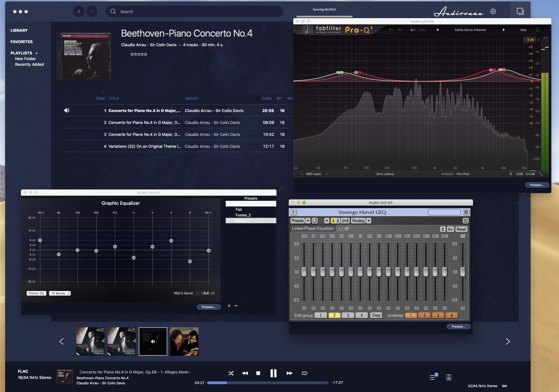The image size is (559, 392).
Task: Select blue R band node in Pro-Q 3
Action: [356, 73]
